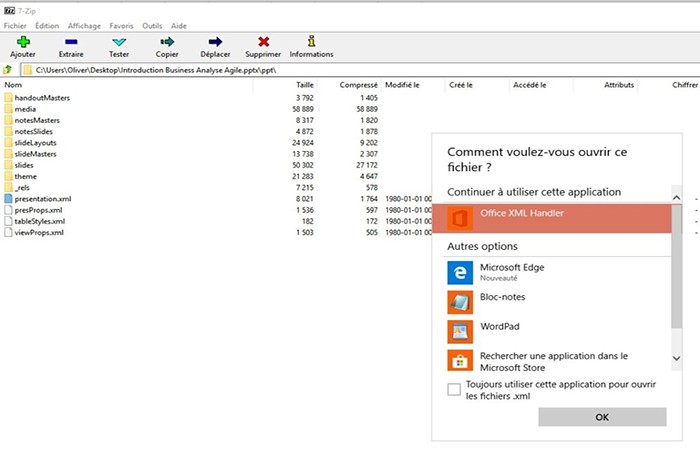Click the blue Extraire minus icon

(71, 42)
